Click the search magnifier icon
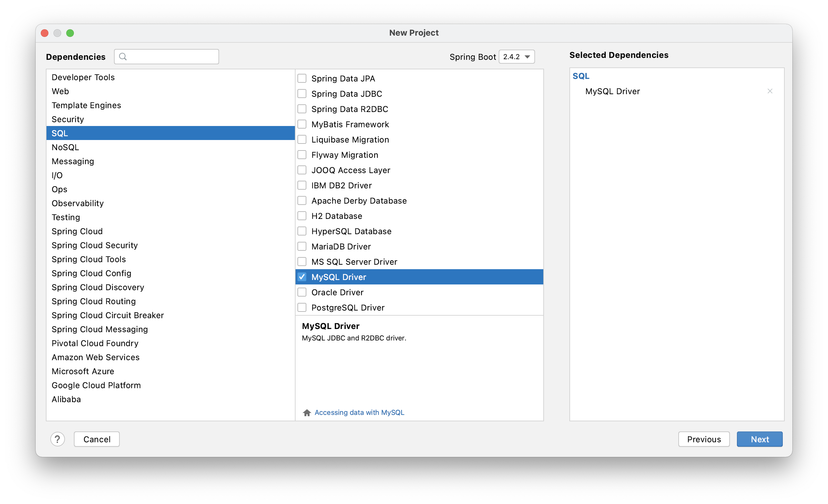This screenshot has width=828, height=504. click(123, 57)
